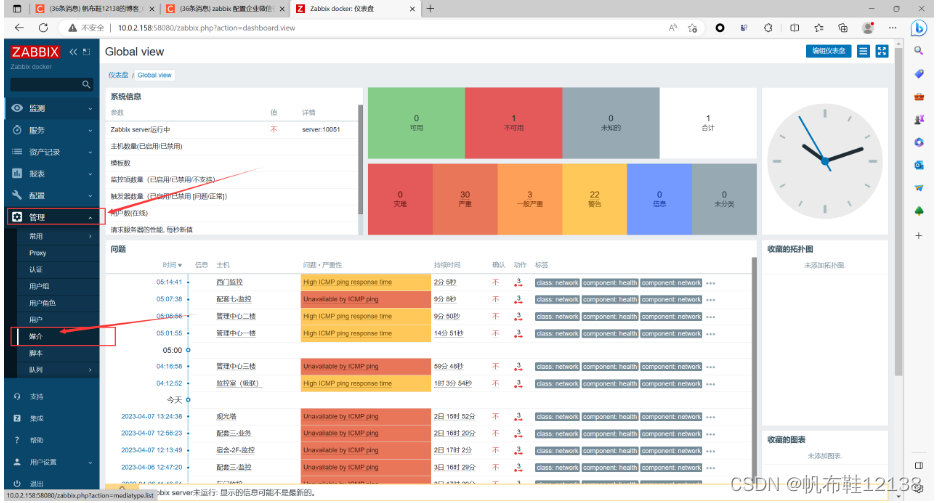Click the Bing sidebar icon
The width and height of the screenshot is (937, 503).
[918, 27]
